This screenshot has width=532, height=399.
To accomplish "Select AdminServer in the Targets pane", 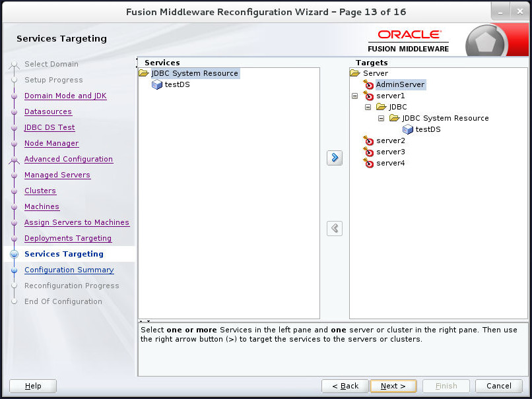I will click(401, 84).
